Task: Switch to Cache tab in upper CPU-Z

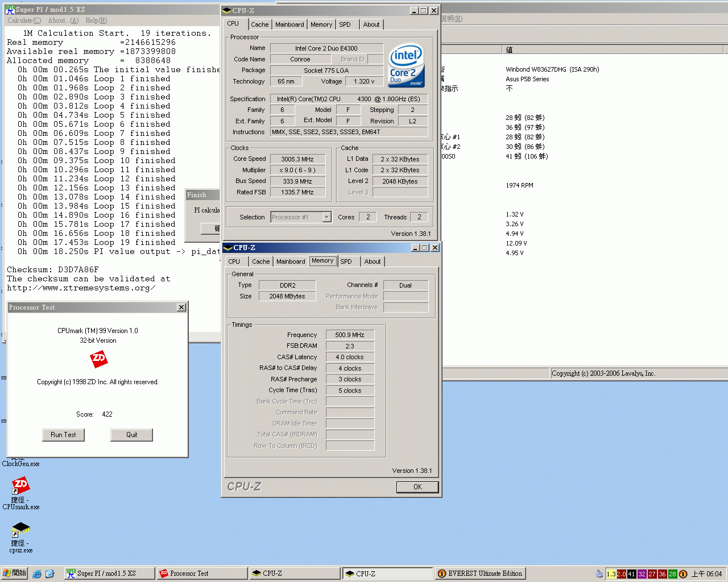Action: 260,24
